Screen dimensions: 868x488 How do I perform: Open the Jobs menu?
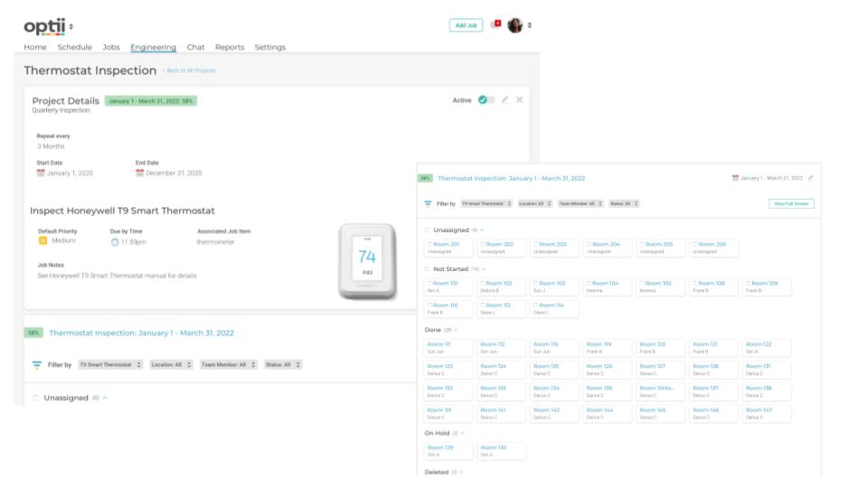point(111,47)
